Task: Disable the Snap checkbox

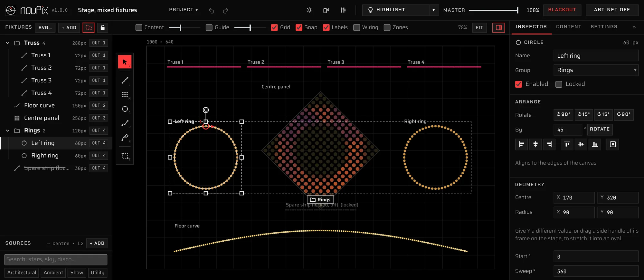Action: 299,27
